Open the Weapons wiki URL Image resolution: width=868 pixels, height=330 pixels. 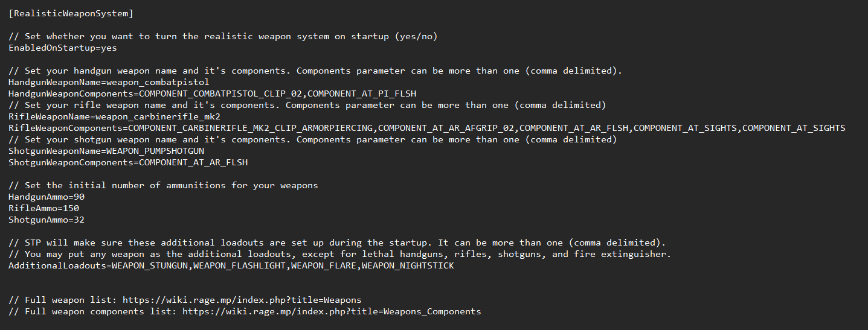[x=242, y=300]
